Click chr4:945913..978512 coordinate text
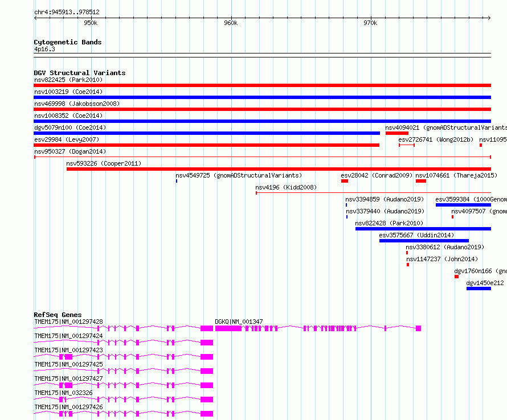Viewport: 507px width, 420px height. (x=67, y=13)
